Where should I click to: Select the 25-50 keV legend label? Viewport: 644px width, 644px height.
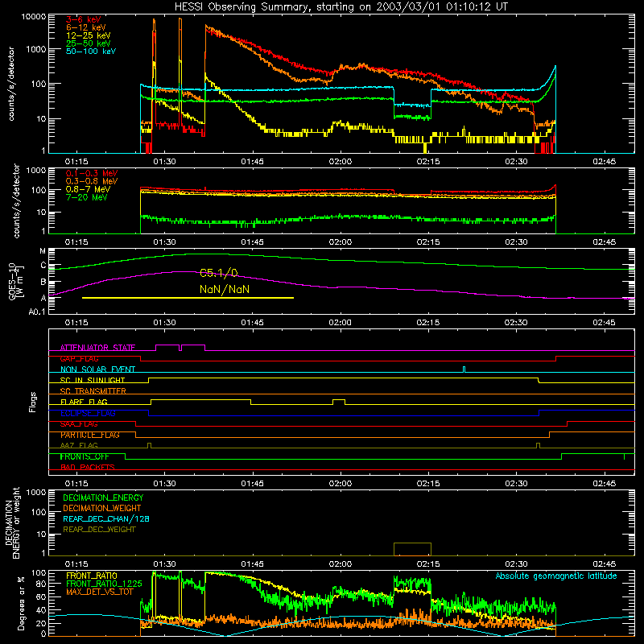[x=89, y=43]
